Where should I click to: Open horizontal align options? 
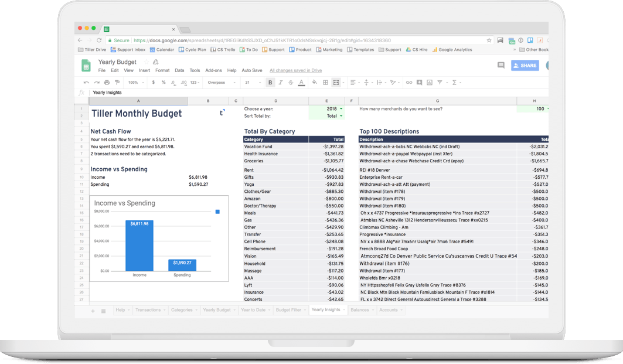click(x=353, y=83)
